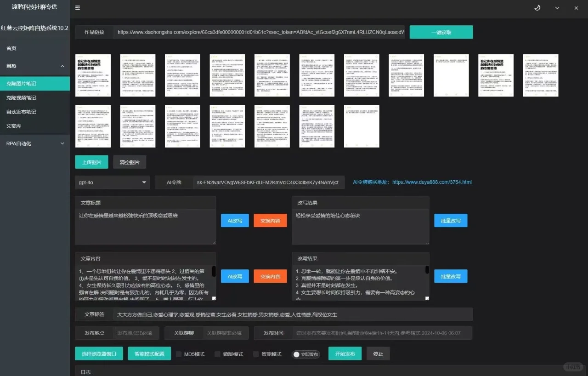The height and width of the screenshot is (376, 588).
Task: Enable the MD5模式 checkbox
Action: coord(179,354)
